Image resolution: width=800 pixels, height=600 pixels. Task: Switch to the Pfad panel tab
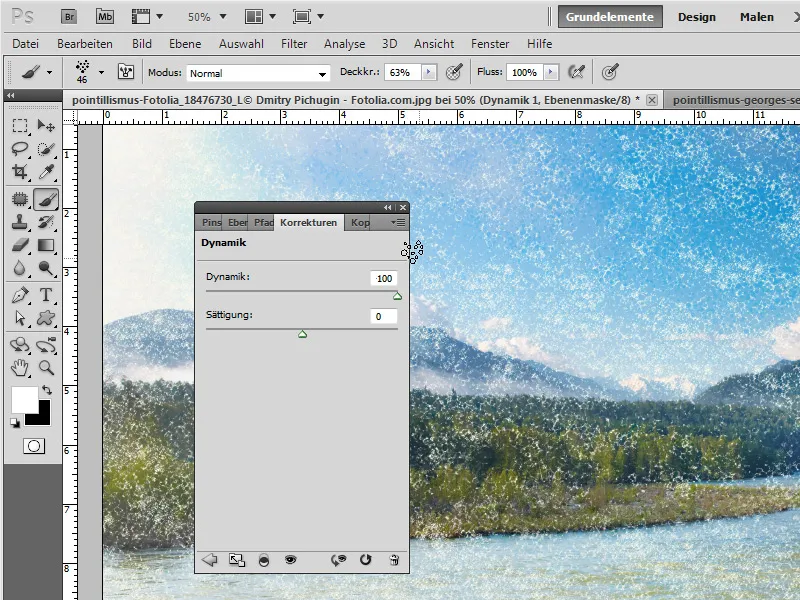(x=263, y=223)
